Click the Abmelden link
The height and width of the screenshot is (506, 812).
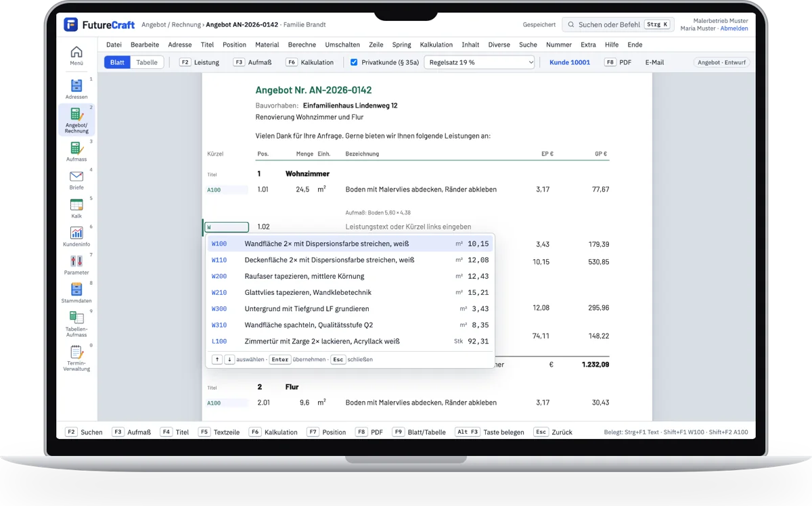[x=734, y=28]
